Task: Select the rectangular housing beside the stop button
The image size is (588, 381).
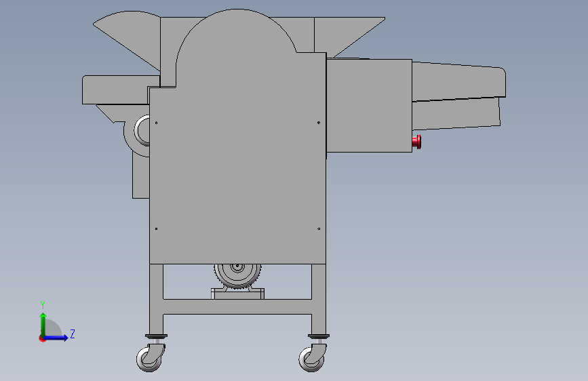Action: click(370, 105)
